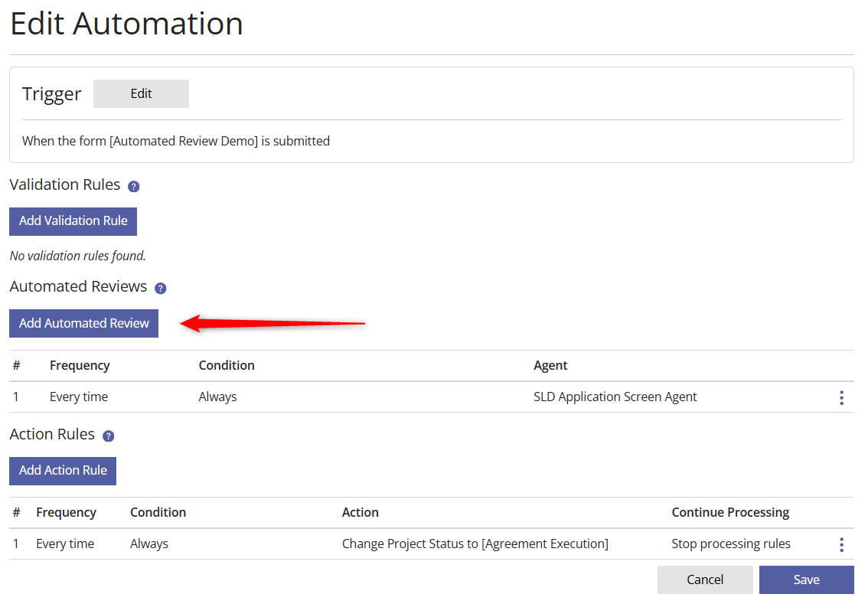Select 'Stop processing rules' cell
The image size is (868, 604).
coord(731,544)
